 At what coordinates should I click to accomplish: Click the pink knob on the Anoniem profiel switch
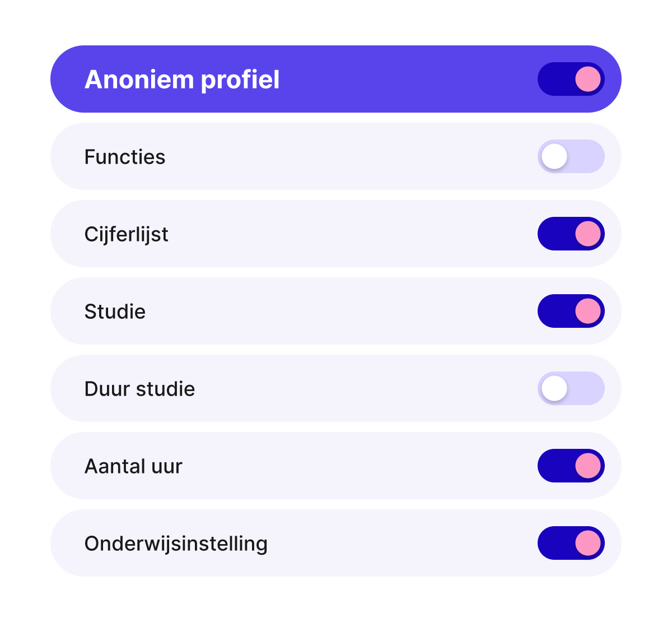(588, 79)
